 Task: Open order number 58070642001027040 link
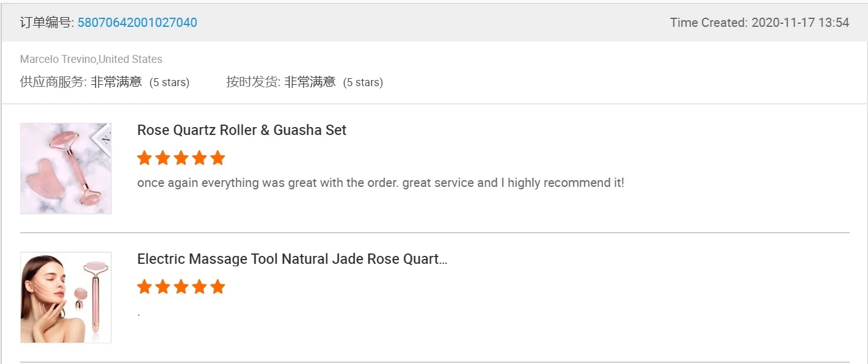point(137,23)
